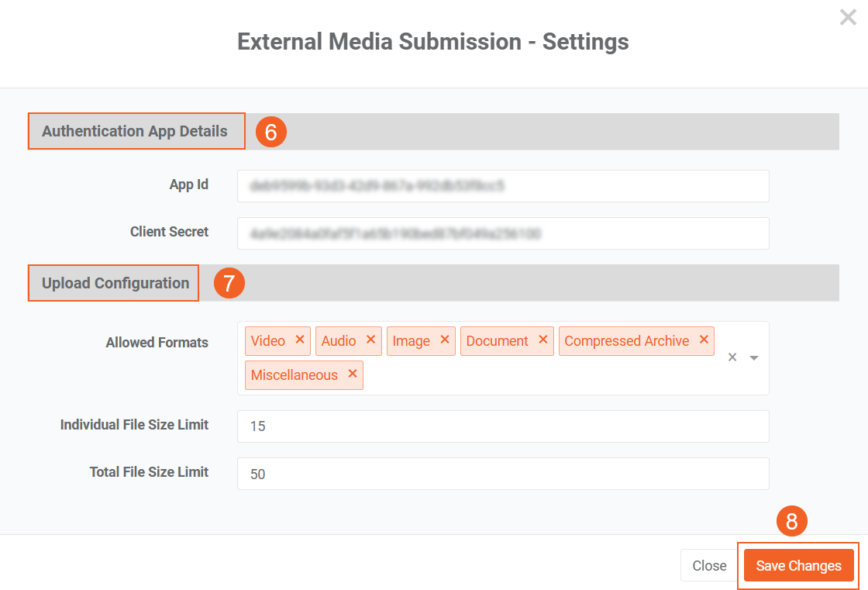Remove the Image format tag
Image resolution: width=868 pixels, height=590 pixels.
coord(445,340)
